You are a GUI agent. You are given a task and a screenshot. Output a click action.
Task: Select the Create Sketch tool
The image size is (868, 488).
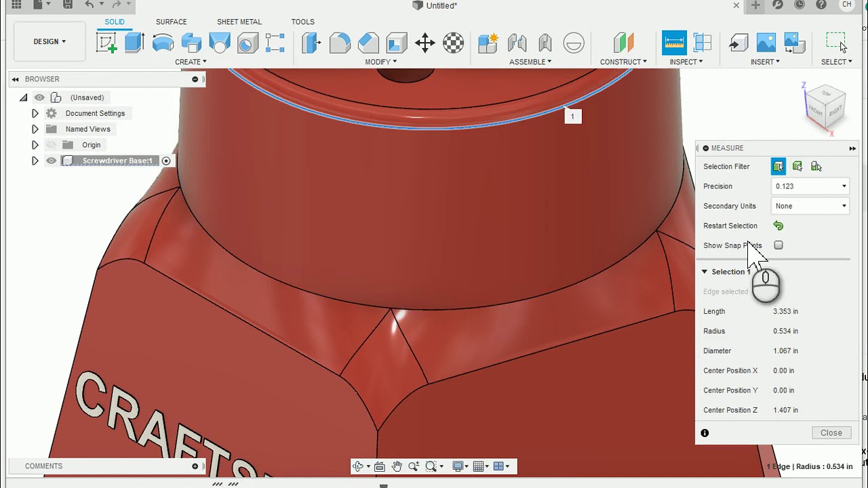click(106, 43)
